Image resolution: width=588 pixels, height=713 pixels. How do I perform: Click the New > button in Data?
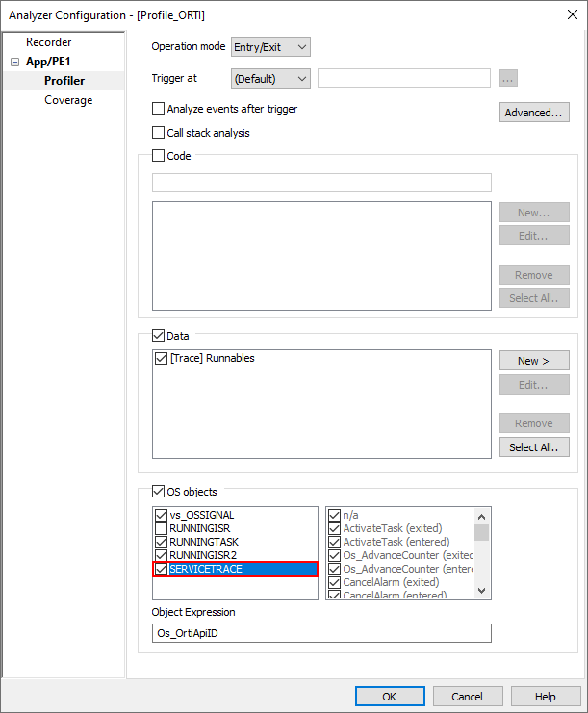click(x=534, y=361)
